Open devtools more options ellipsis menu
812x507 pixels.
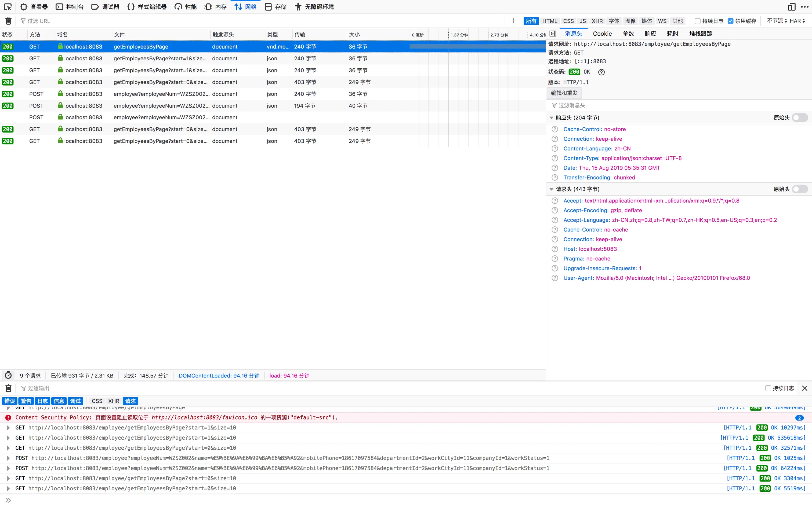805,7
